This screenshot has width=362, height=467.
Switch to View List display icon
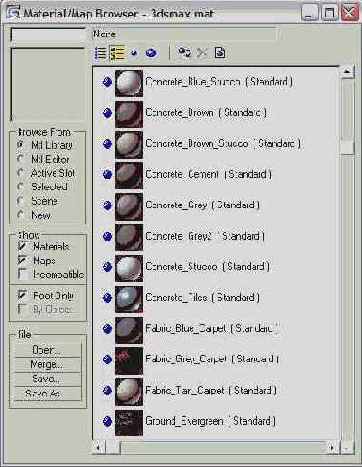tap(100, 53)
